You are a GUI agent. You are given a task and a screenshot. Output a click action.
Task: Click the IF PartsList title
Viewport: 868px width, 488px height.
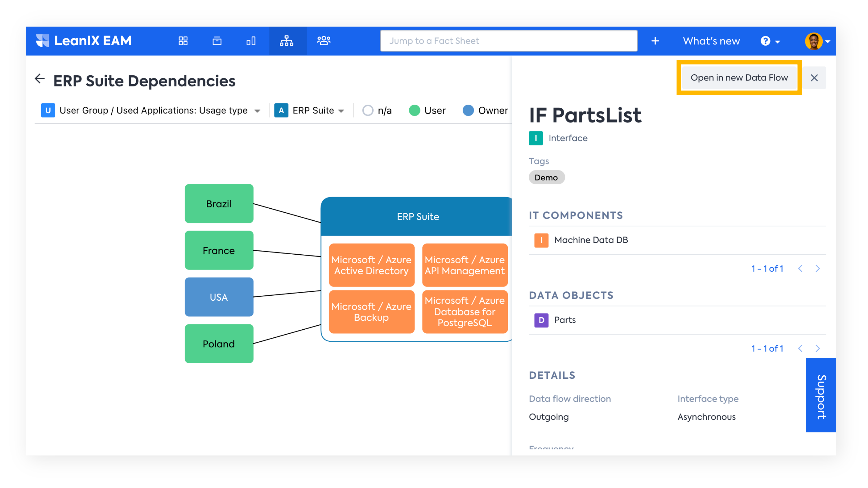click(585, 115)
